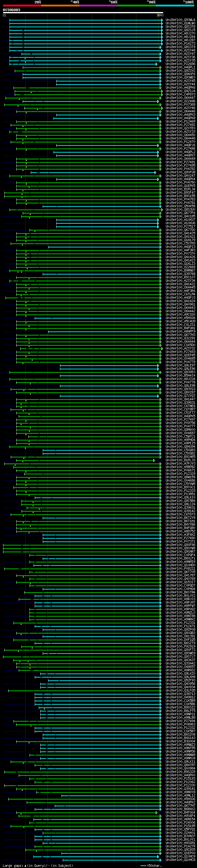Select alignment label UniRef100_P07369

pyautogui.click(x=180, y=104)
